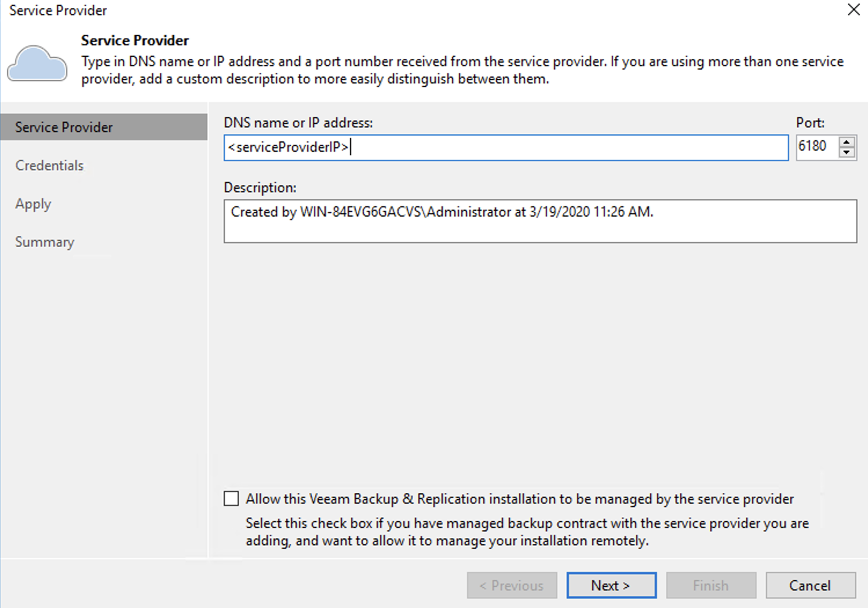Viewport: 868px width, 608px height.
Task: Click the 'Port:' label
Action: click(x=810, y=123)
